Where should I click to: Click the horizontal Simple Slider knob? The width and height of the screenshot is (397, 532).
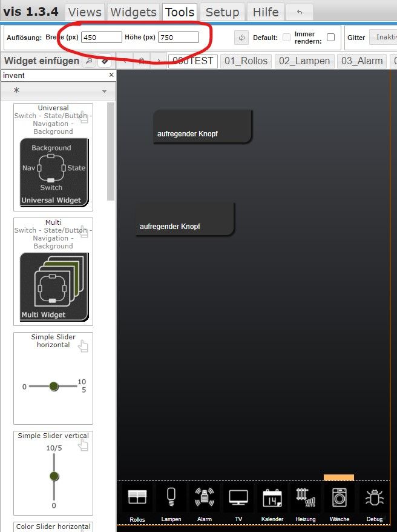click(53, 386)
